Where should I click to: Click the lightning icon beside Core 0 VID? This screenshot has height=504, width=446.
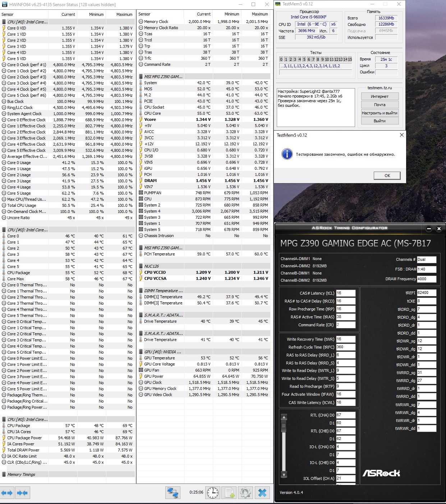(x=4, y=28)
